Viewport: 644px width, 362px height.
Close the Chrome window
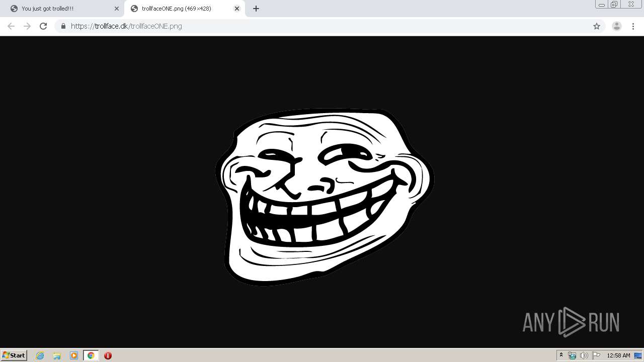(631, 5)
